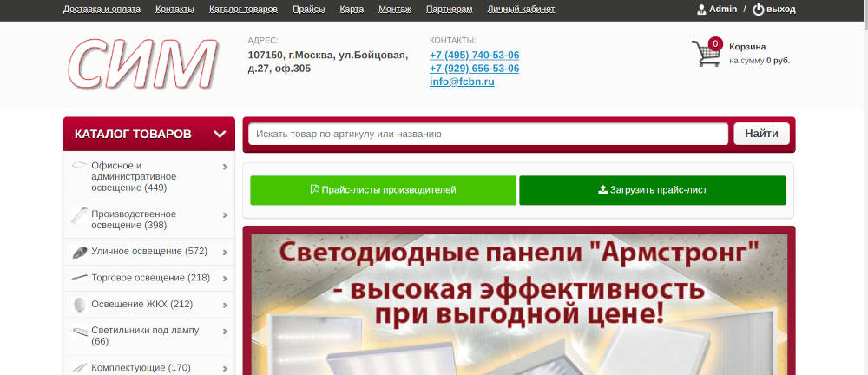Click phone link +7 (929) 656-53-06
Image resolution: width=868 pixels, height=375 pixels.
[x=475, y=69]
